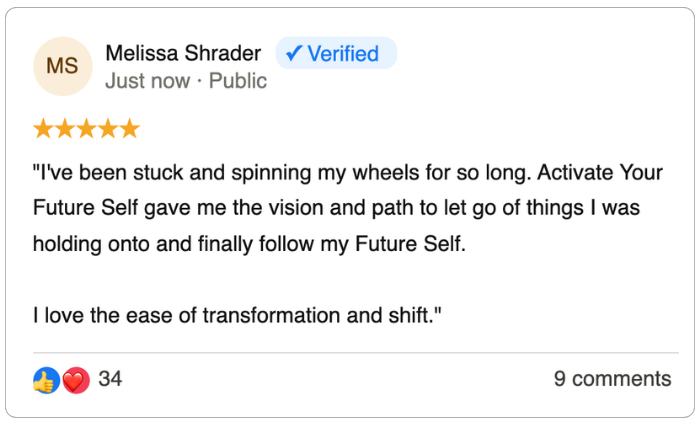This screenshot has height=425, width=700.
Task: Open the 34 reactions count
Action: (x=110, y=380)
